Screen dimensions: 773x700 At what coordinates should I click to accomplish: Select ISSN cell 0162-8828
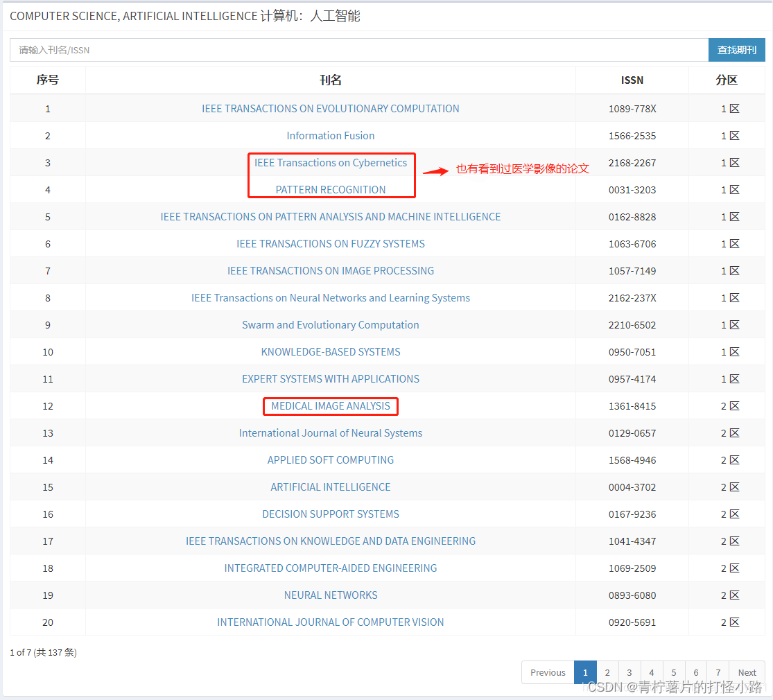[x=632, y=217]
